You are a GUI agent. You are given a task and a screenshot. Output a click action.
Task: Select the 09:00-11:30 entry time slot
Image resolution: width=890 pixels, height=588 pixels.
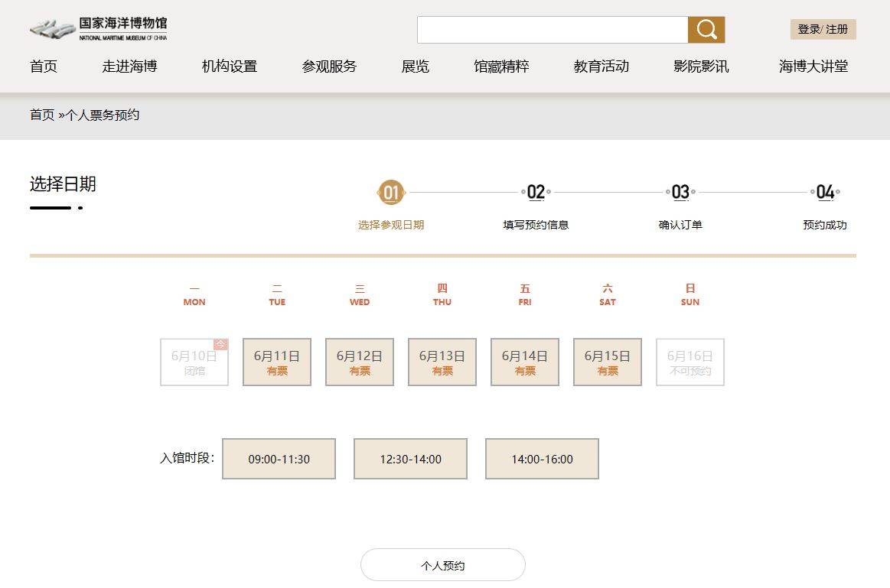[x=279, y=459]
